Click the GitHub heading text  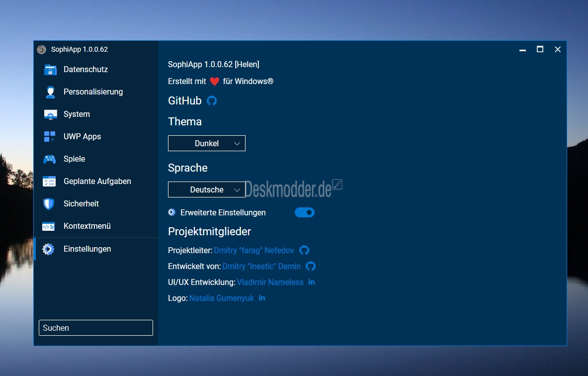(185, 101)
